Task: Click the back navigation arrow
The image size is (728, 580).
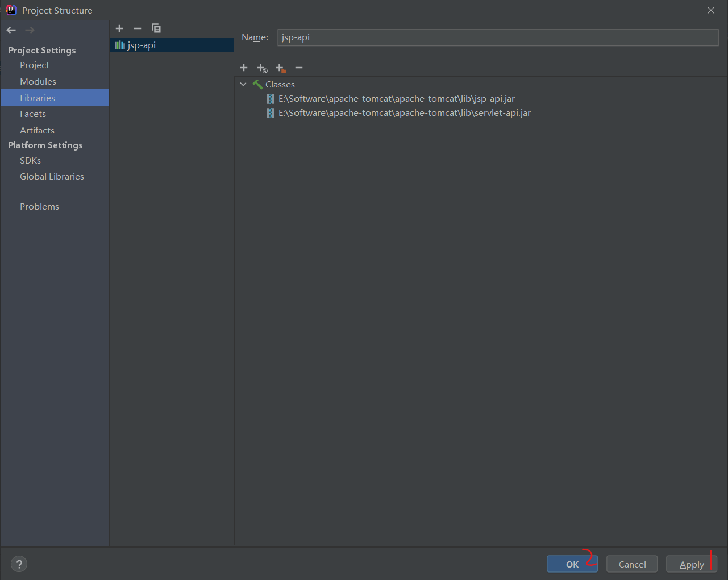Action: coord(11,30)
